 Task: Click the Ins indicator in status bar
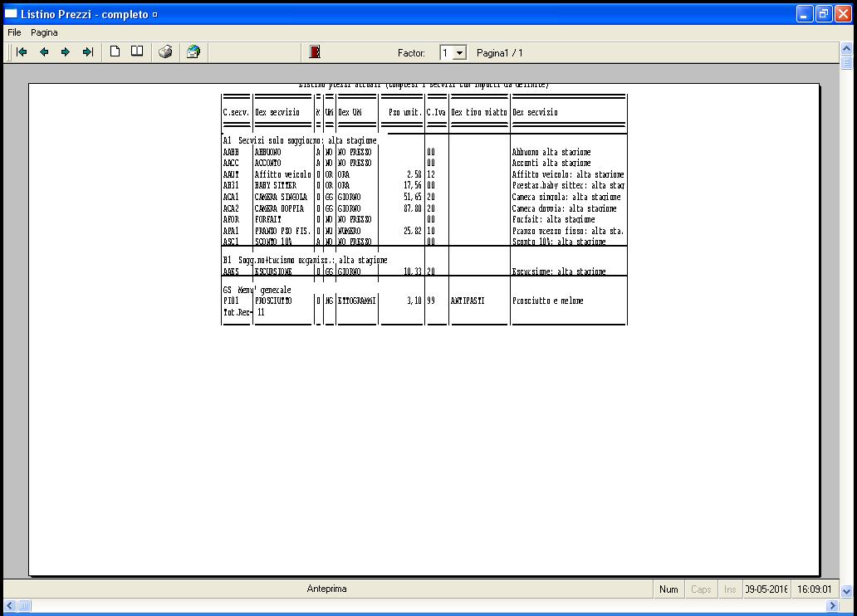730,589
